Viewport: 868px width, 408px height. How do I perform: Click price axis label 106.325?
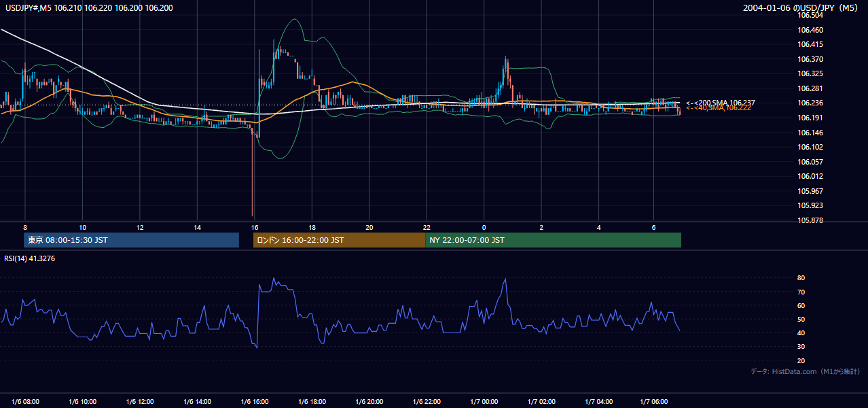810,73
